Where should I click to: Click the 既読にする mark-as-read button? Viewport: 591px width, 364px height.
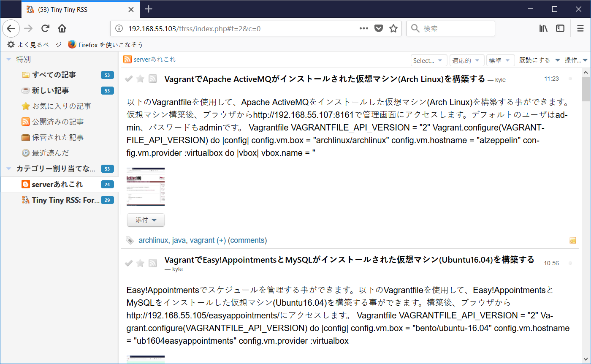click(x=534, y=60)
